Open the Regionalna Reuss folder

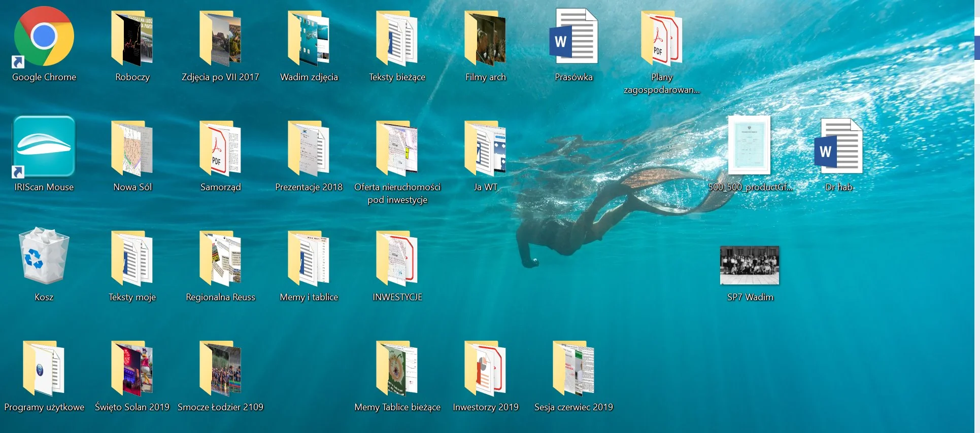coord(220,259)
